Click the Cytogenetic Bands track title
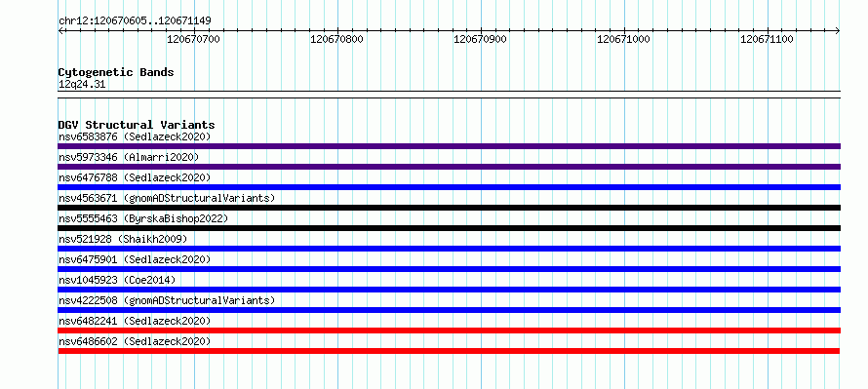 [116, 72]
